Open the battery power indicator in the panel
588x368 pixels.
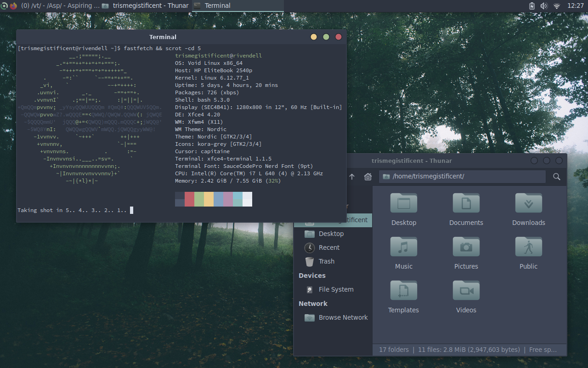point(532,6)
